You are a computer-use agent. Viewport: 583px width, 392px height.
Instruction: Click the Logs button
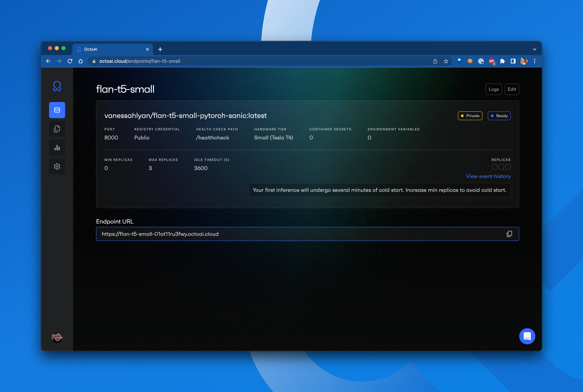494,89
